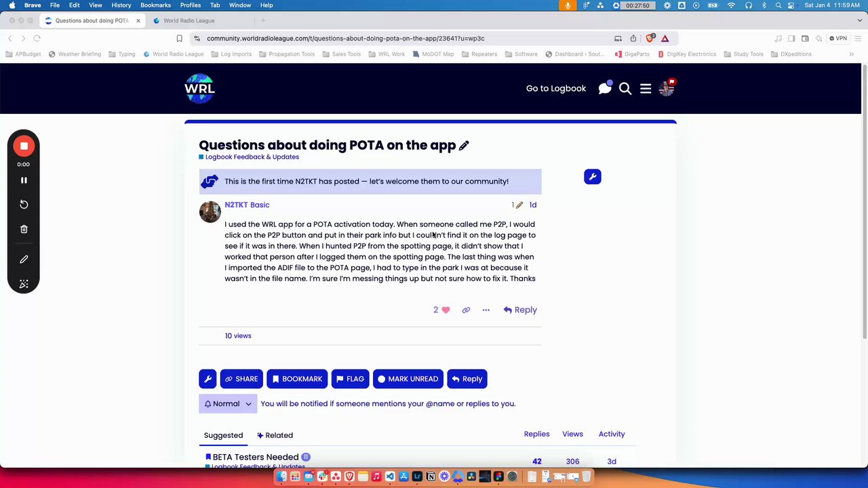Show more post actions ellipsis
868x488 pixels.
tap(486, 310)
